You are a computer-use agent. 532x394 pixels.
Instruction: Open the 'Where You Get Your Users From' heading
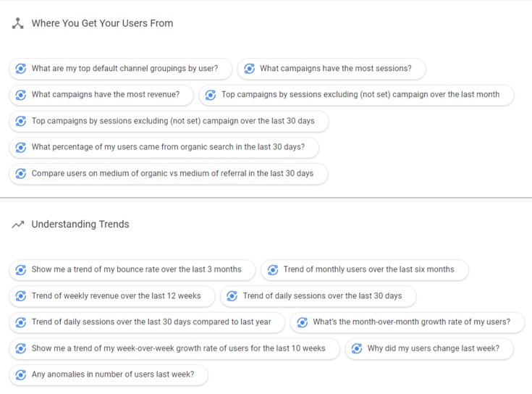(102, 23)
